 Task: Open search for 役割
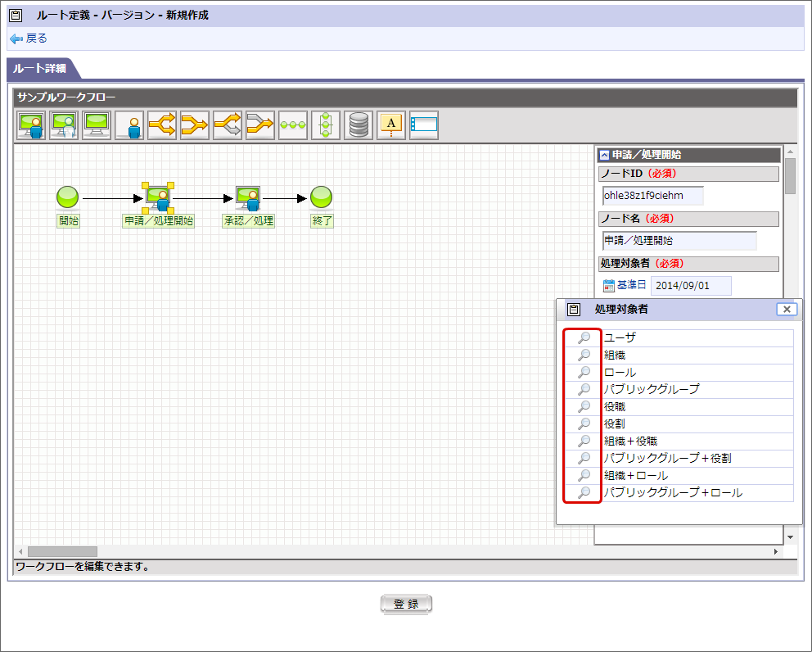click(x=584, y=424)
